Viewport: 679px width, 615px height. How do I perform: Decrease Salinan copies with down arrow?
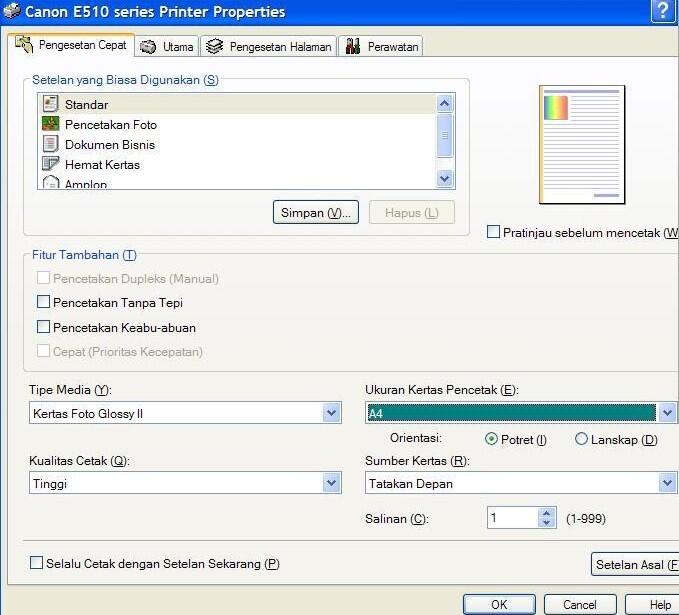click(546, 523)
